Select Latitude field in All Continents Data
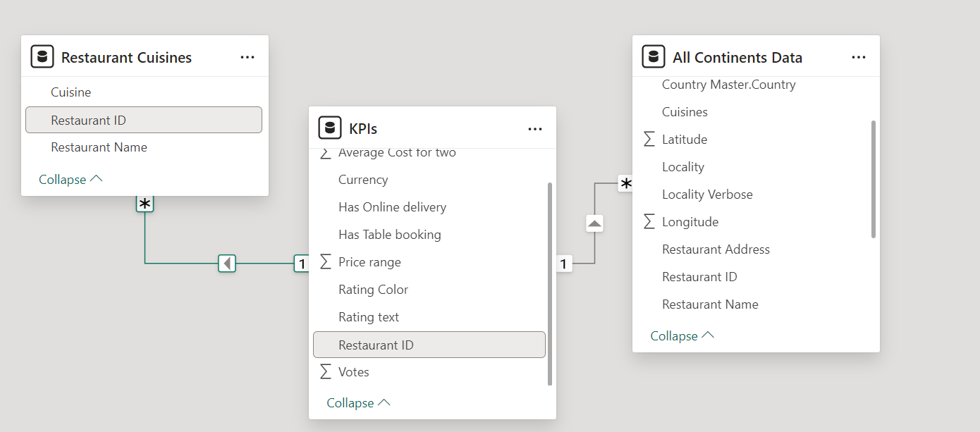Screen dimensions: 980x432 point(684,140)
